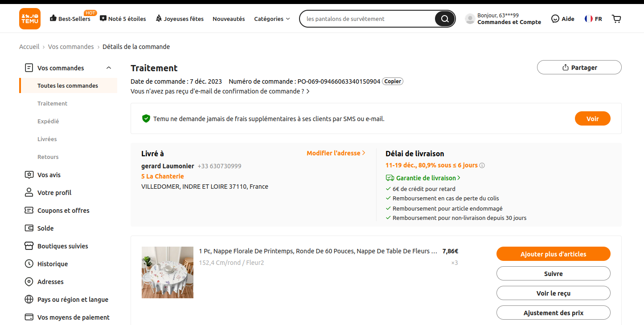
Task: Open Boutiques suivies in sidebar
Action: (62, 246)
